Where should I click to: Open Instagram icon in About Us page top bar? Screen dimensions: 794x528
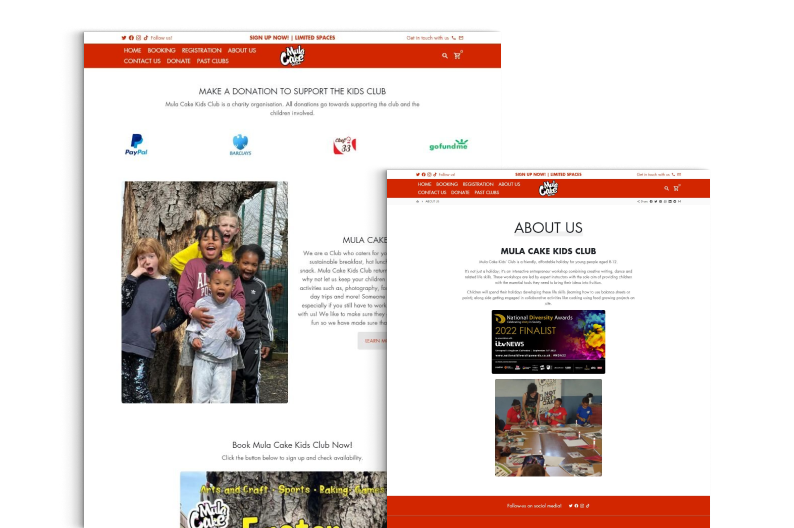coord(429,175)
